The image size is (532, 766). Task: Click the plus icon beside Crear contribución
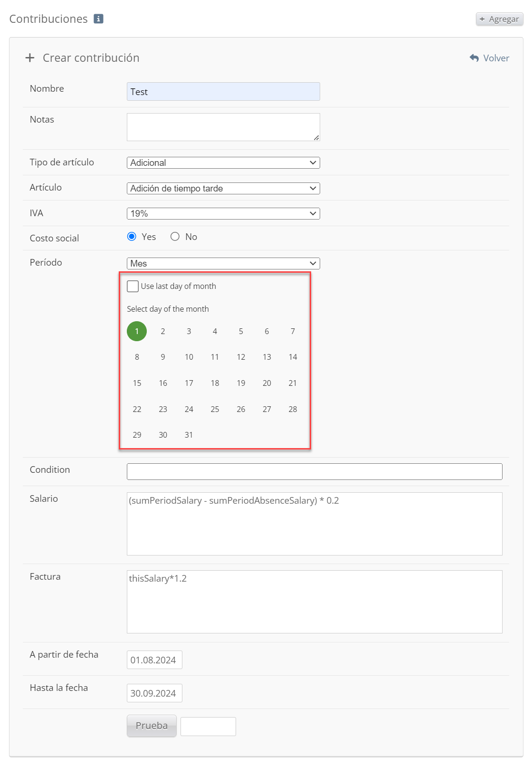coord(30,58)
